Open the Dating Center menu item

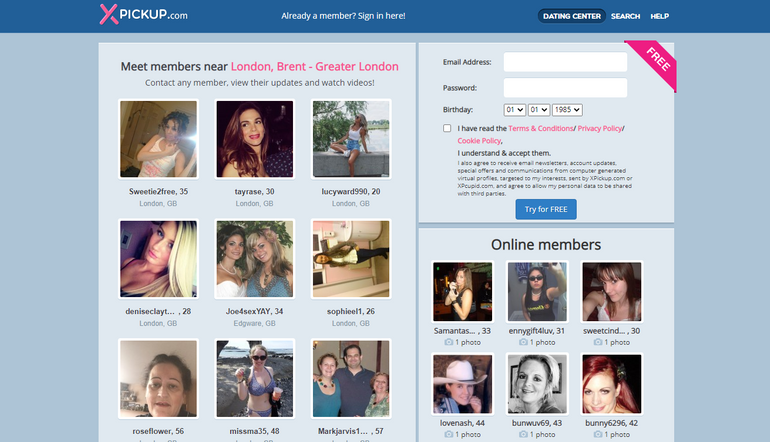[572, 16]
